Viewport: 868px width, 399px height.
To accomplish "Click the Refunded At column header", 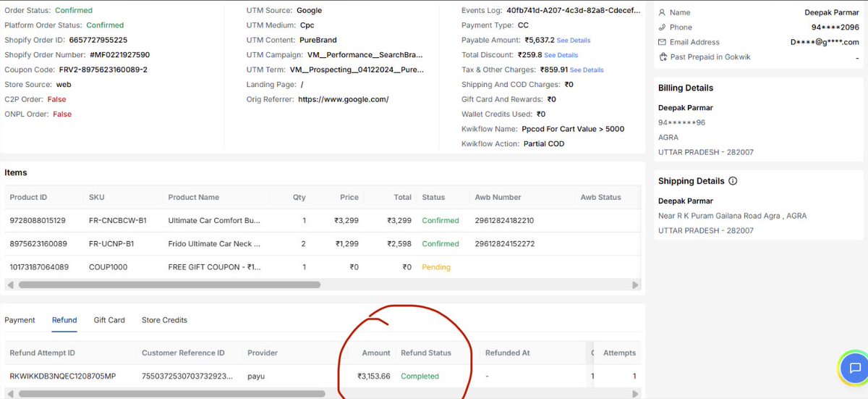I will pyautogui.click(x=508, y=353).
